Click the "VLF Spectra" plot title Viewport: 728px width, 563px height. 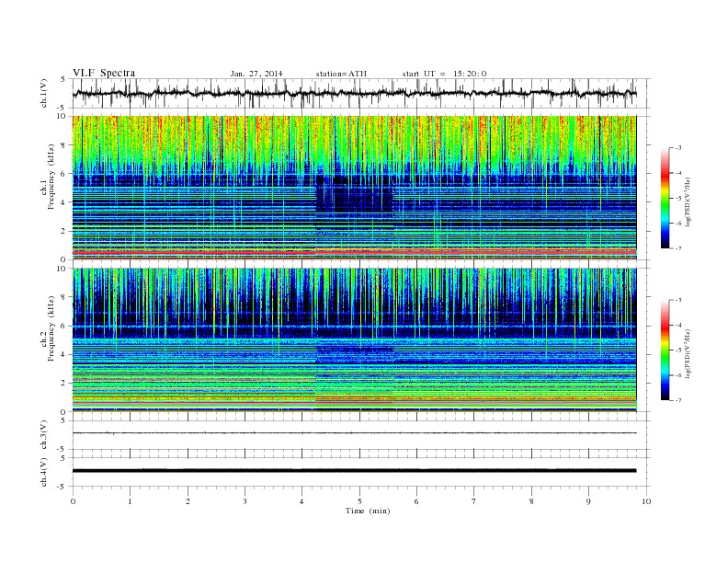104,73
